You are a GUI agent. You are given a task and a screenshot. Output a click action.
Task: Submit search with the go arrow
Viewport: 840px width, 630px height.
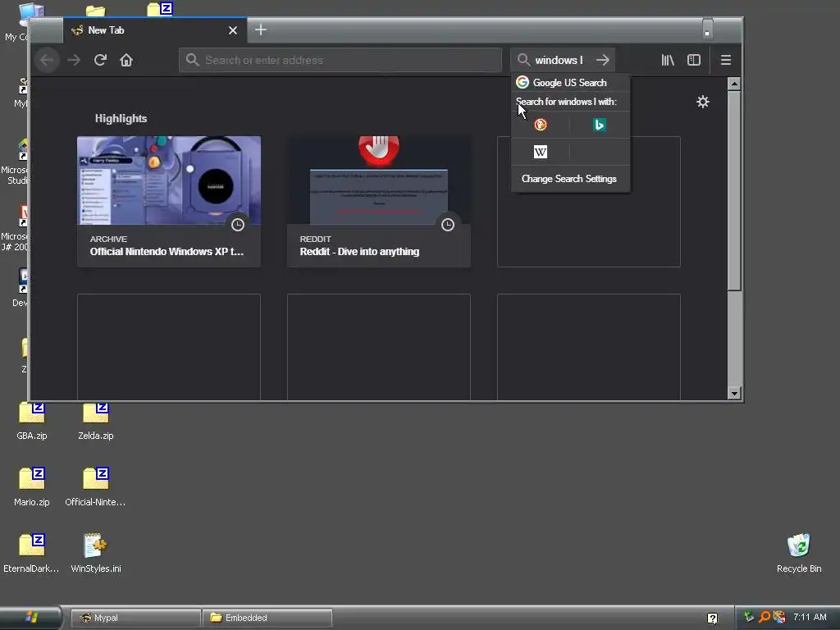[x=603, y=60]
